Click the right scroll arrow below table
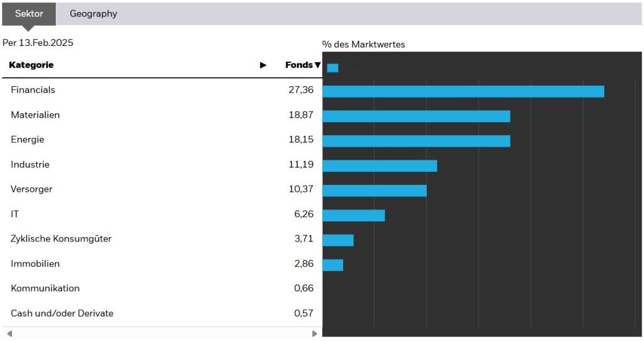This screenshot has width=644, height=341. [315, 333]
